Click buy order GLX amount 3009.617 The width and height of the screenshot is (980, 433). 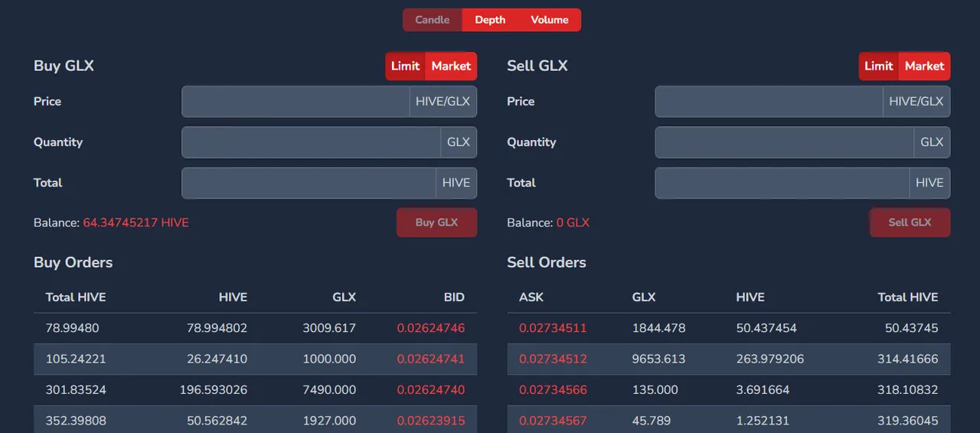pyautogui.click(x=329, y=328)
